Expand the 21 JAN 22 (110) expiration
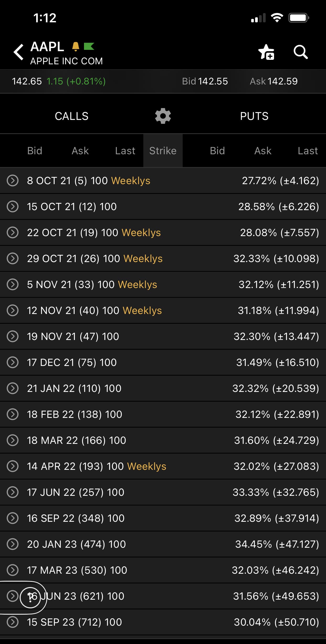This screenshot has height=644, width=326. click(x=13, y=388)
